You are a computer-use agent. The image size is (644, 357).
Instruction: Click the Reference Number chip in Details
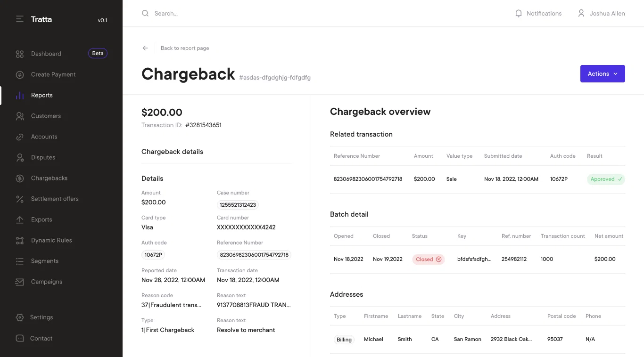point(254,255)
